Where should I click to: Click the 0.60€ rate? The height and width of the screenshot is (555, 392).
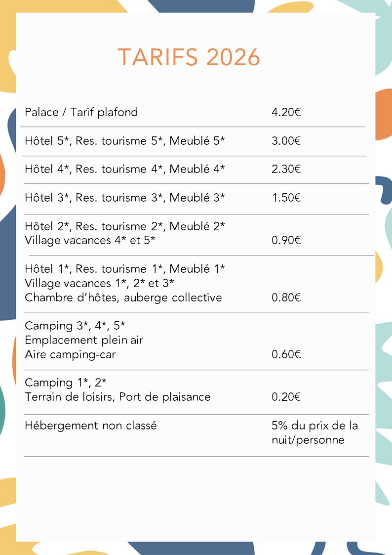[286, 354]
